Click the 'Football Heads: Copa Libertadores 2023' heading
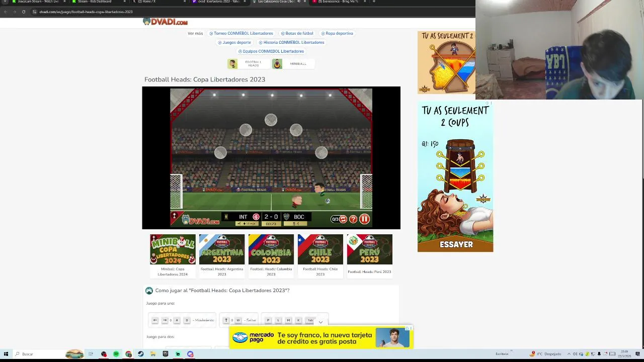This screenshot has width=644, height=362. pos(205,79)
